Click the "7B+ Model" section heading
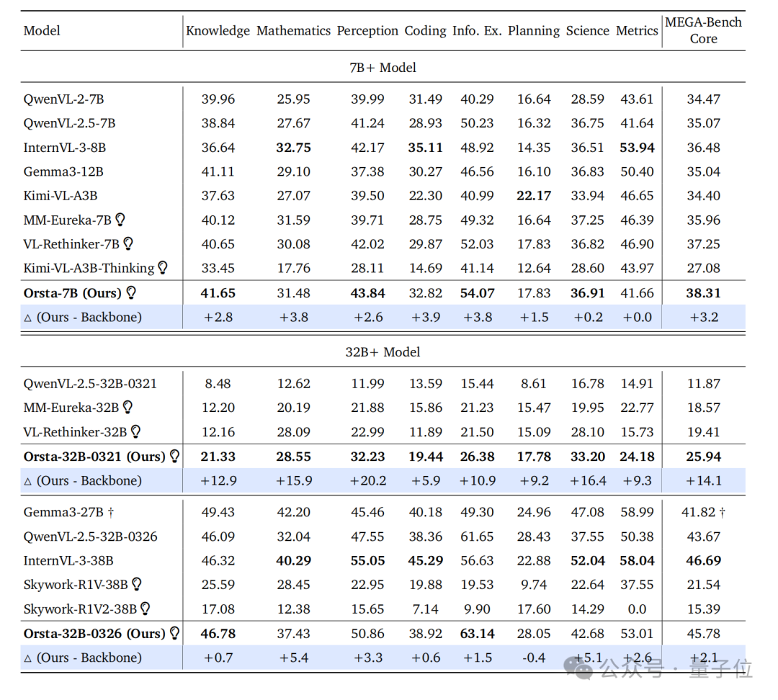 [383, 68]
